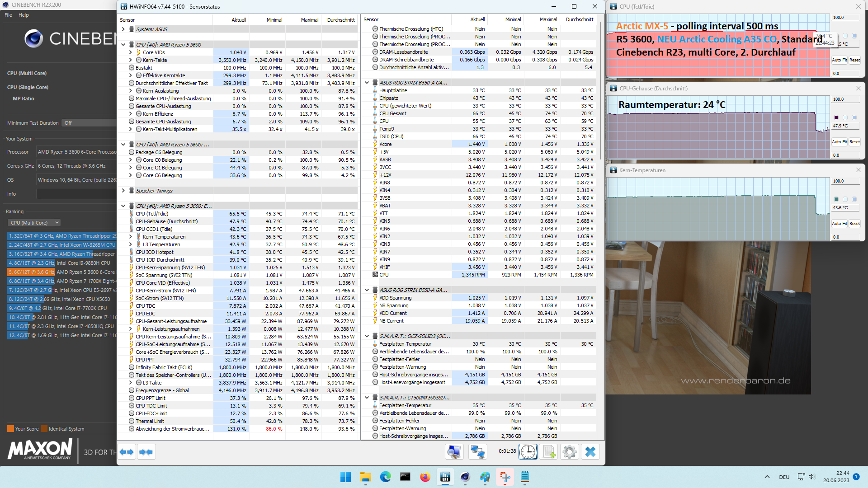The image size is (868, 488).
Task: Open the Cinebench Help menu
Action: 24,15
